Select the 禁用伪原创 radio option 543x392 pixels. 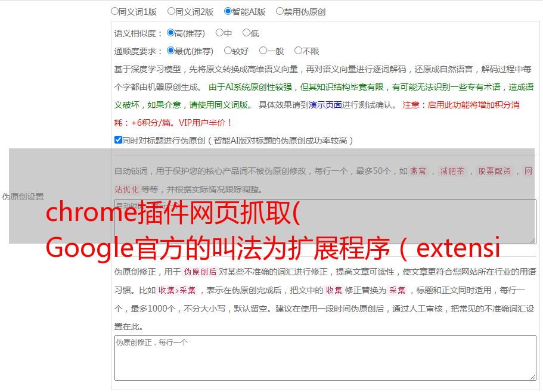tap(280, 11)
